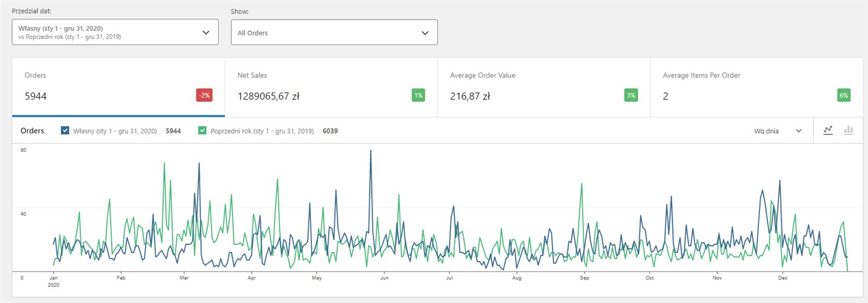This screenshot has height=303, width=868.
Task: Switch to line chart view icon
Action: click(x=828, y=131)
